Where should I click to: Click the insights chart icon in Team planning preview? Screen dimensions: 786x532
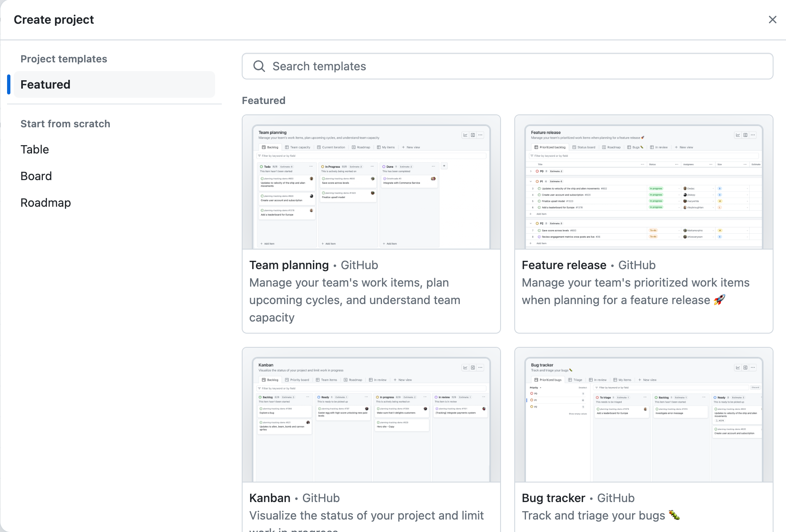465,135
